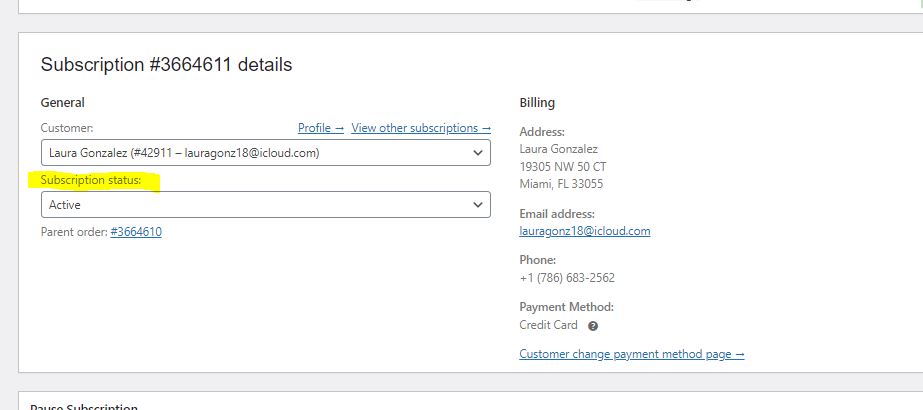Open View other subscriptions link

pos(421,128)
